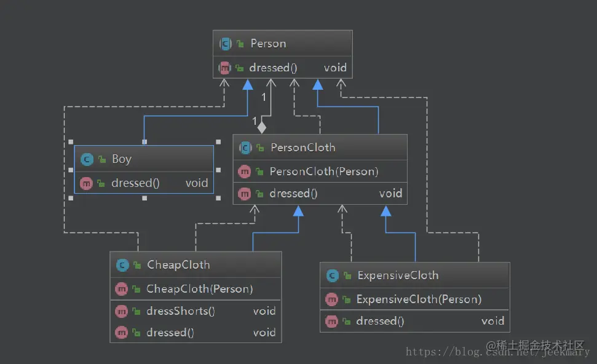Select the dressShorts() method row

(196, 311)
